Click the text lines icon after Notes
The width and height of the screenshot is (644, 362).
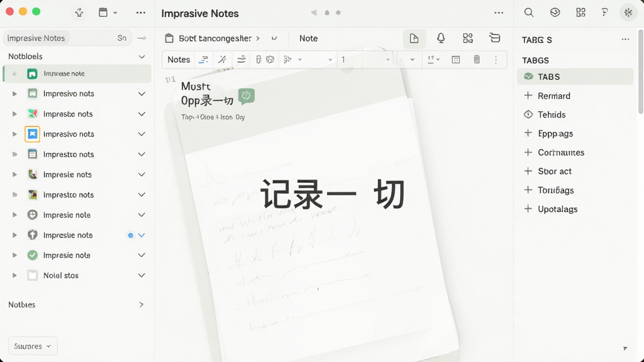pos(203,60)
